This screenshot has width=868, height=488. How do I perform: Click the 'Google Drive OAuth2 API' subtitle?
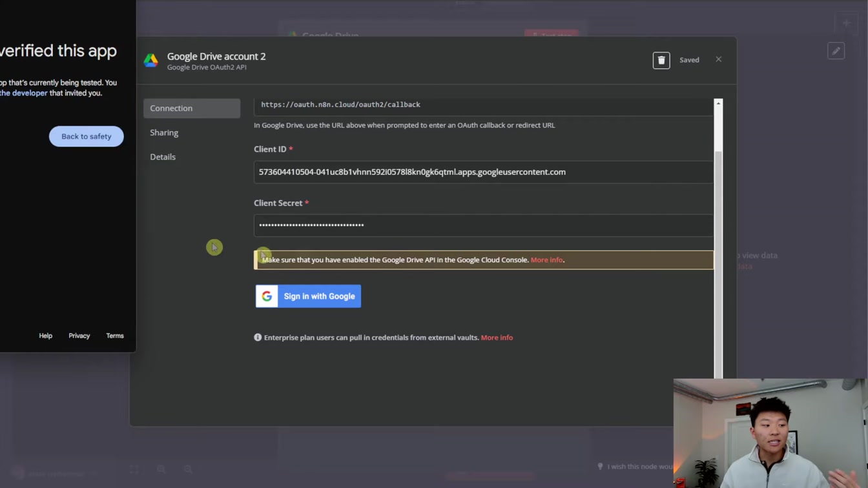[207, 67]
